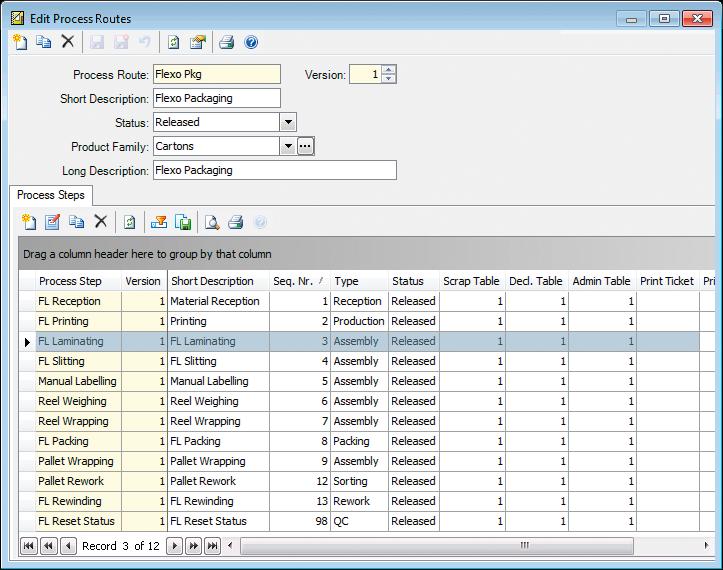Go to first record navigation button
Screen dimensions: 723x570
click(x=29, y=546)
